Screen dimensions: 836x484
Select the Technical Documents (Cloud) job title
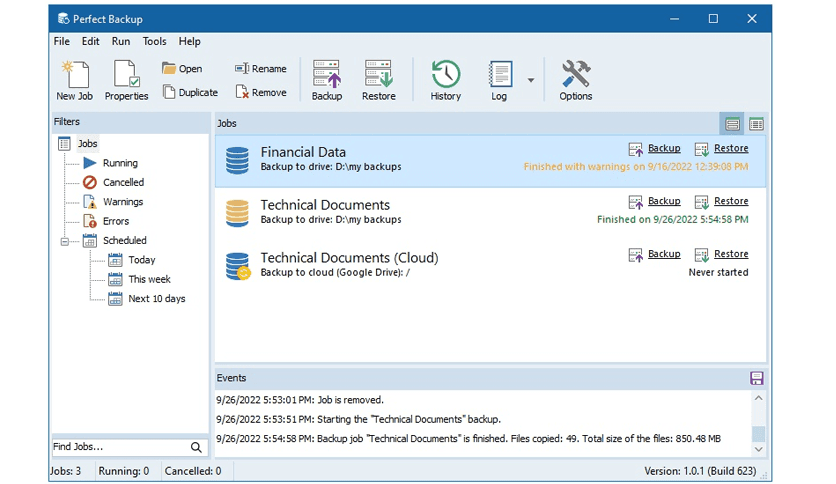(x=349, y=258)
